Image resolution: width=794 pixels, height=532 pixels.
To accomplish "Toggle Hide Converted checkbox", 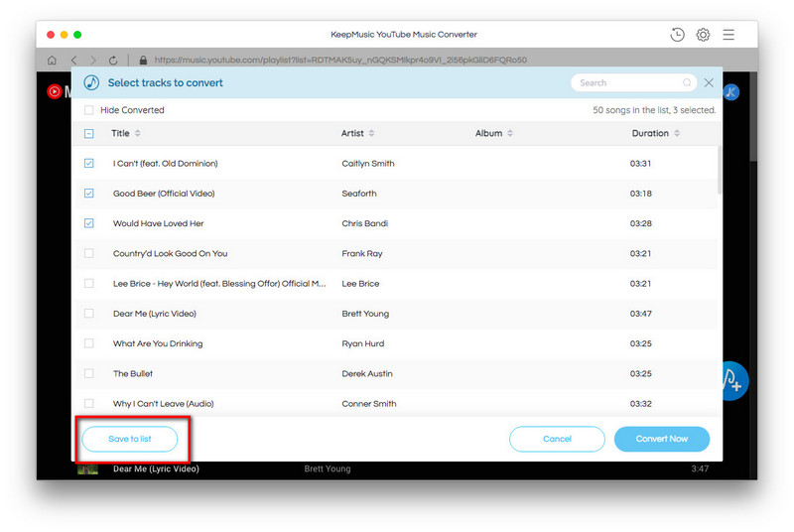I will coord(89,110).
